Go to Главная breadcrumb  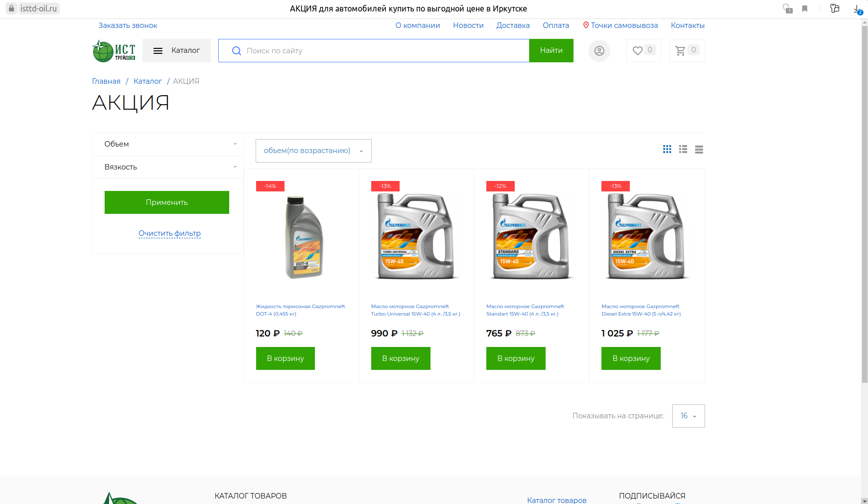(x=106, y=81)
